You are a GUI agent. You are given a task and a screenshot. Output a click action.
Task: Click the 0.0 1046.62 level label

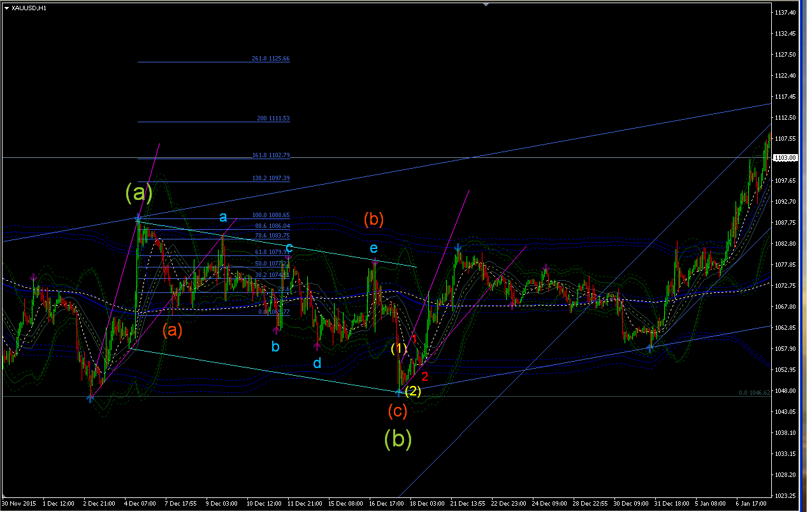755,393
